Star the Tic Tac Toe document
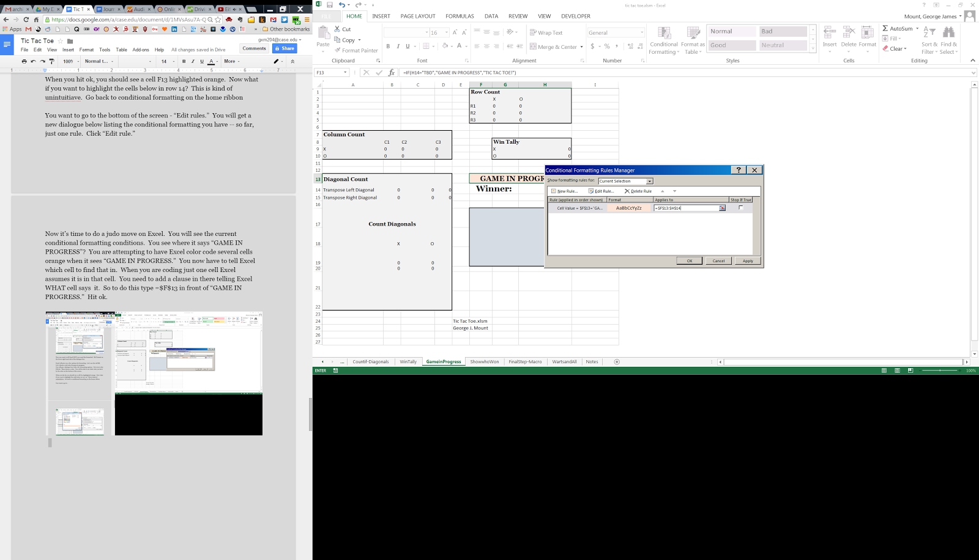 pyautogui.click(x=60, y=41)
